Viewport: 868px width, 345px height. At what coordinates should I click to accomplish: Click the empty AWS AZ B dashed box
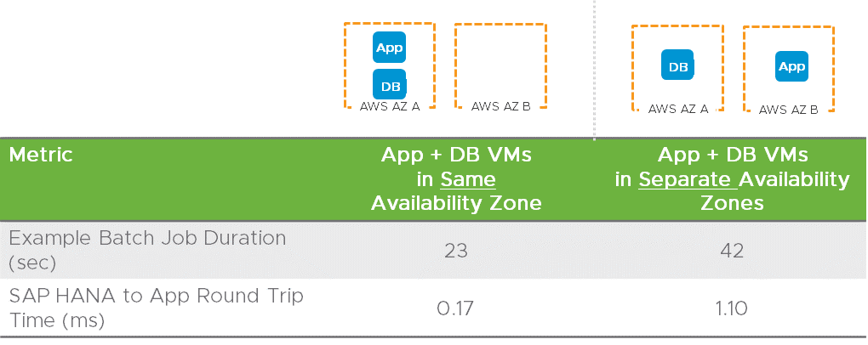pyautogui.click(x=500, y=61)
